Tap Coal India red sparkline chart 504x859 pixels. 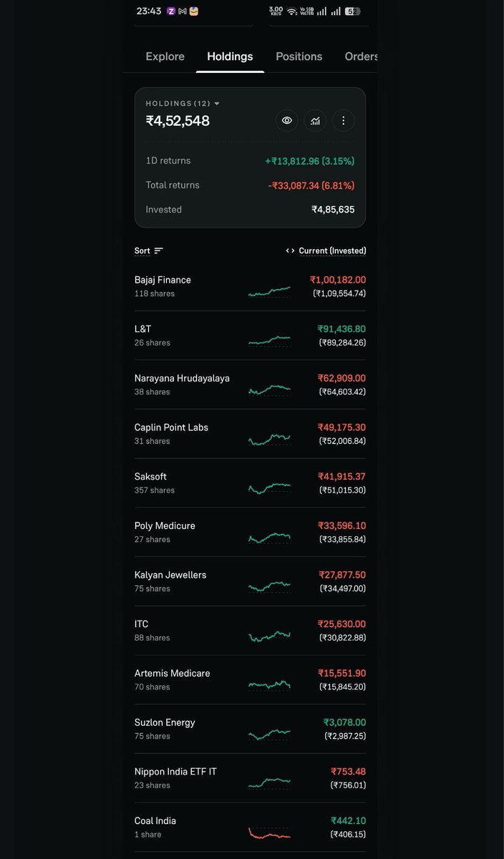coord(269,833)
